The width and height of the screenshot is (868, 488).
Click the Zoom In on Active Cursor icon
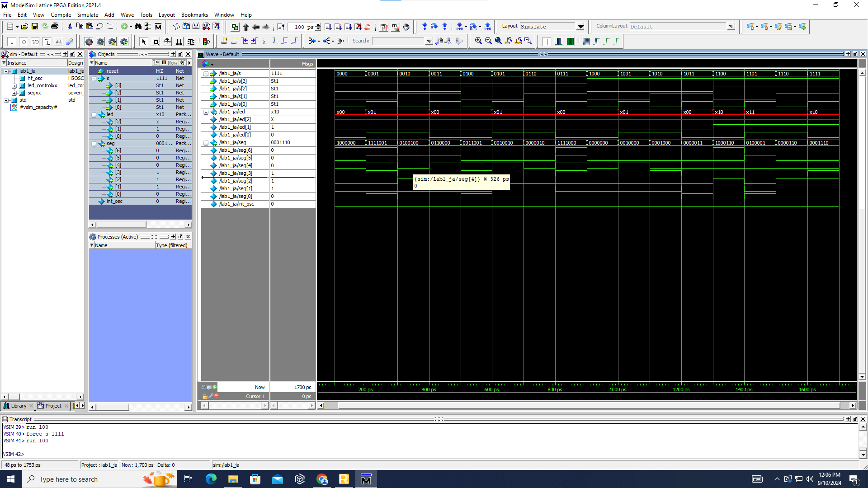coord(508,41)
